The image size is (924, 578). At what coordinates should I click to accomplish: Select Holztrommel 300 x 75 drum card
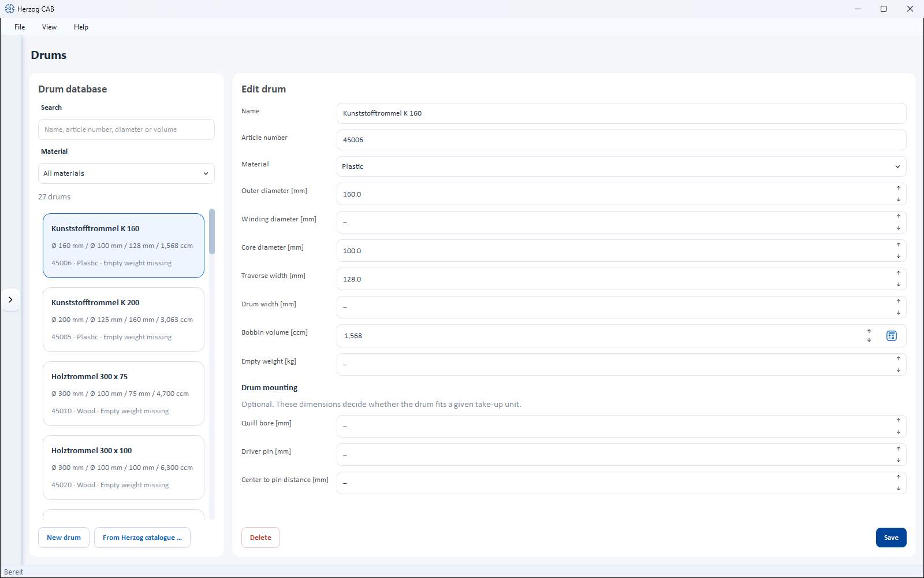[x=124, y=394]
